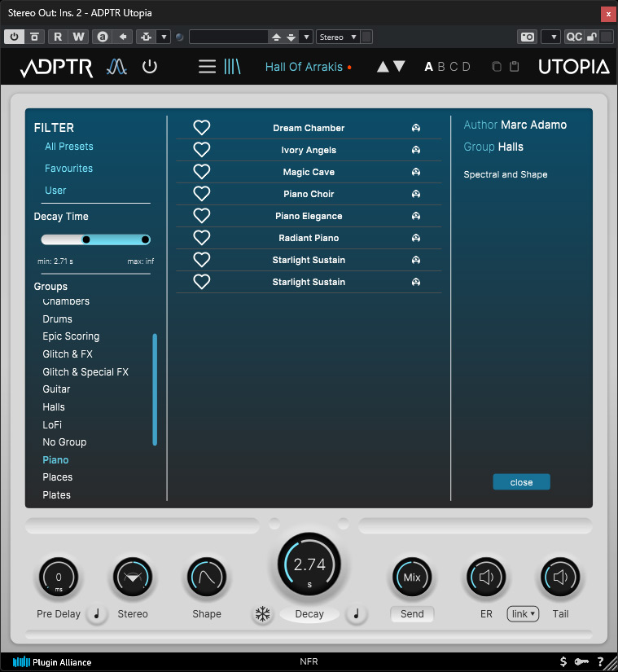Click author icon on Ivory Angels row

click(415, 150)
